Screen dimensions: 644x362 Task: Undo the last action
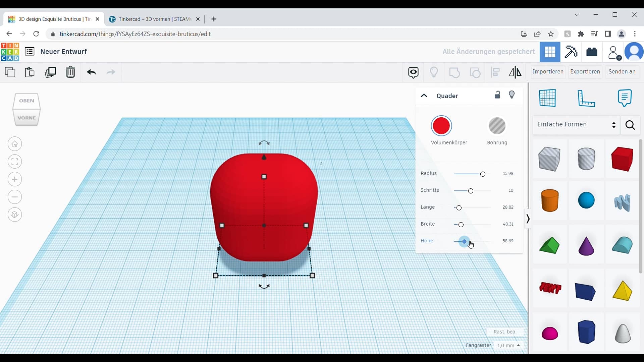point(91,72)
